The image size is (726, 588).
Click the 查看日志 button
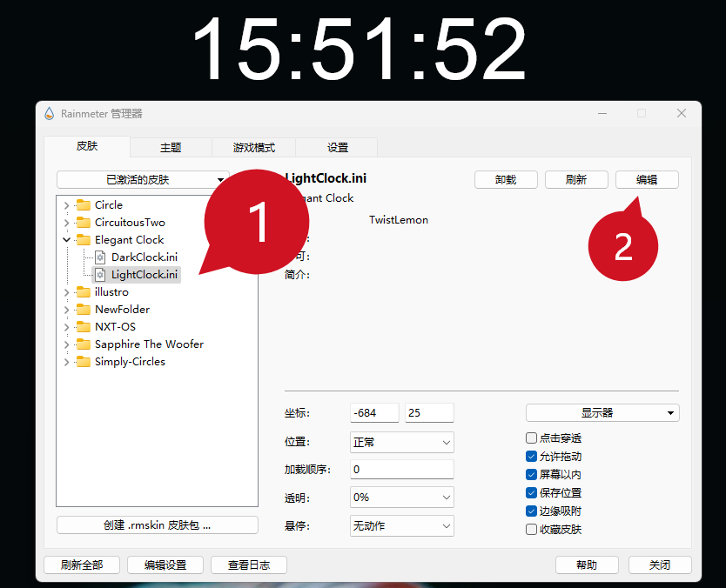point(249,565)
